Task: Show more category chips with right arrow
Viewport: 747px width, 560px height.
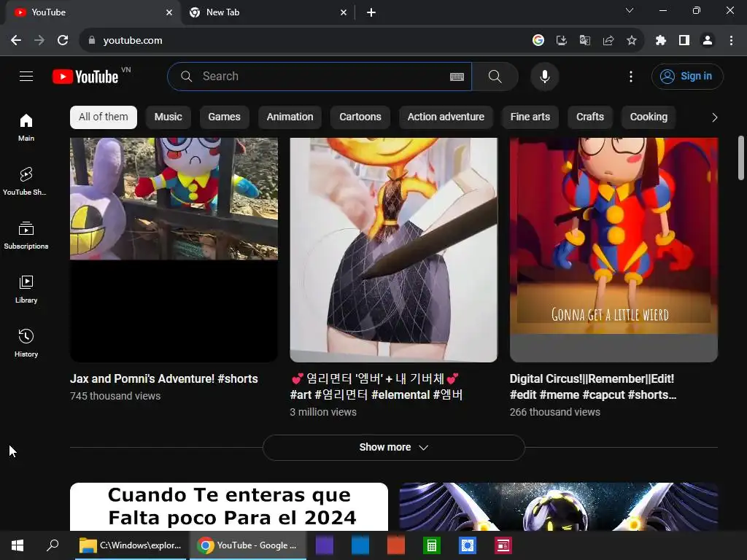Action: pyautogui.click(x=714, y=117)
